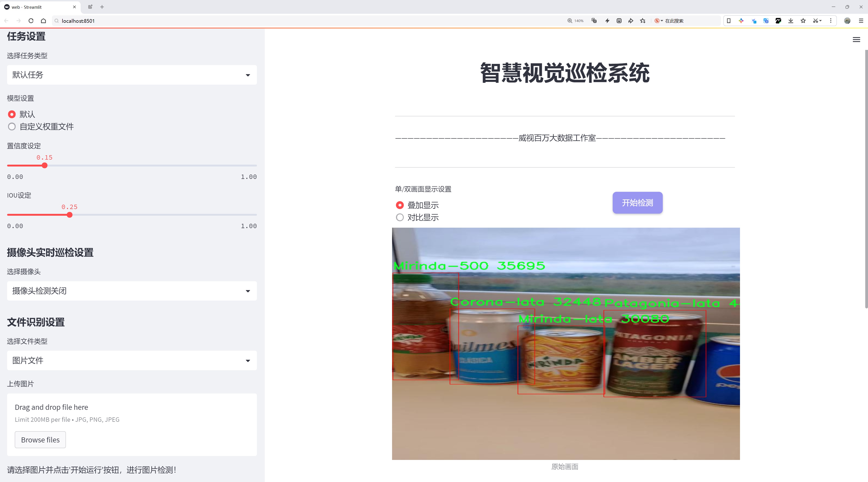
Task: Click the extension icon with blue notification badge
Action: pos(754,21)
